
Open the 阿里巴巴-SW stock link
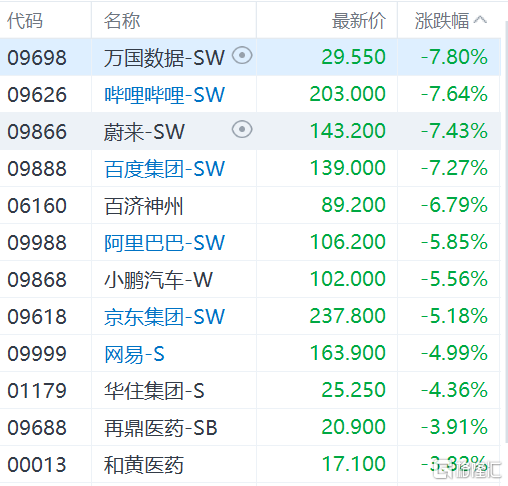click(x=165, y=242)
